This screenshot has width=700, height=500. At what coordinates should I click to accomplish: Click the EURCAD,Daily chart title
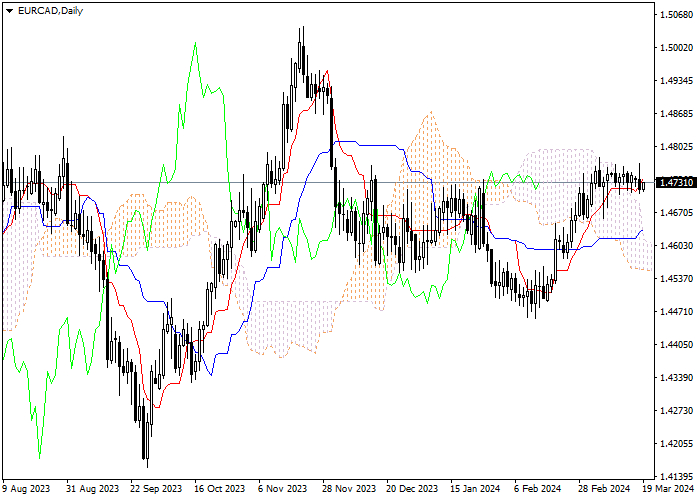coord(50,11)
